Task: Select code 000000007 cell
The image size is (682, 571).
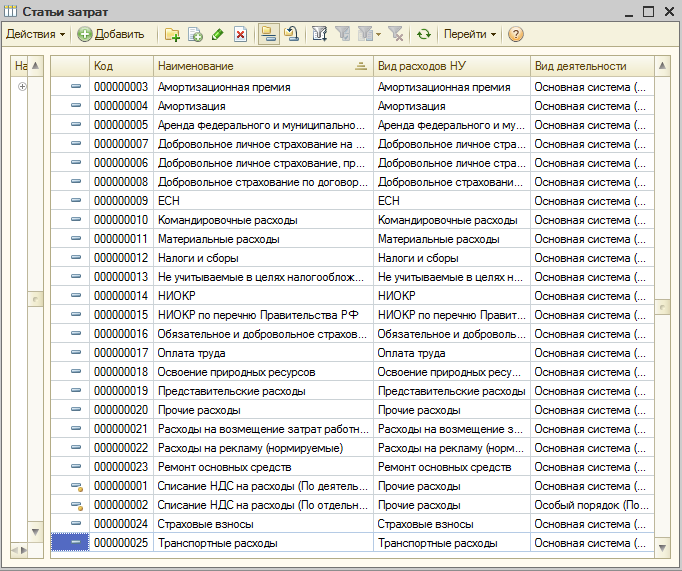Action: pyautogui.click(x=121, y=144)
